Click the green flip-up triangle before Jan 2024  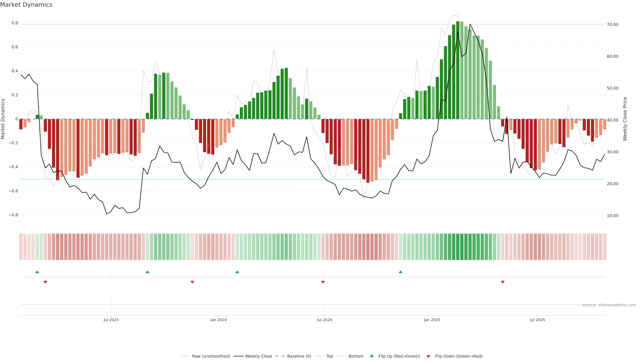148,272
